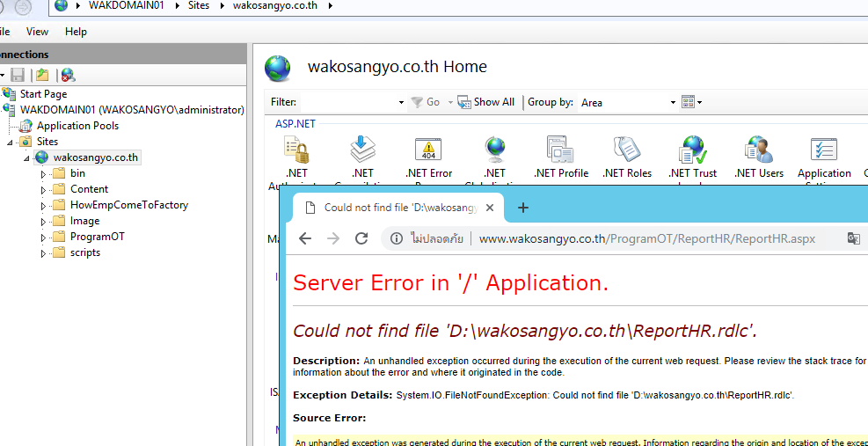This screenshot has height=446, width=868.
Task: Select wakosangyo.co.th site in tree
Action: pos(95,157)
